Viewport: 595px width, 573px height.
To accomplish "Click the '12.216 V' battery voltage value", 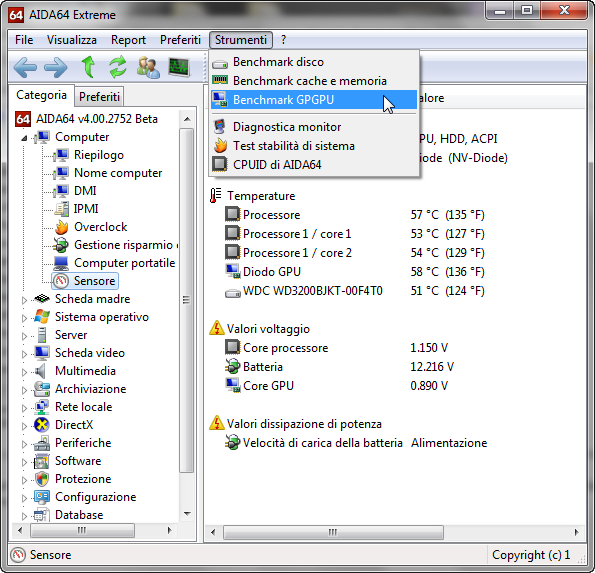I will [432, 367].
